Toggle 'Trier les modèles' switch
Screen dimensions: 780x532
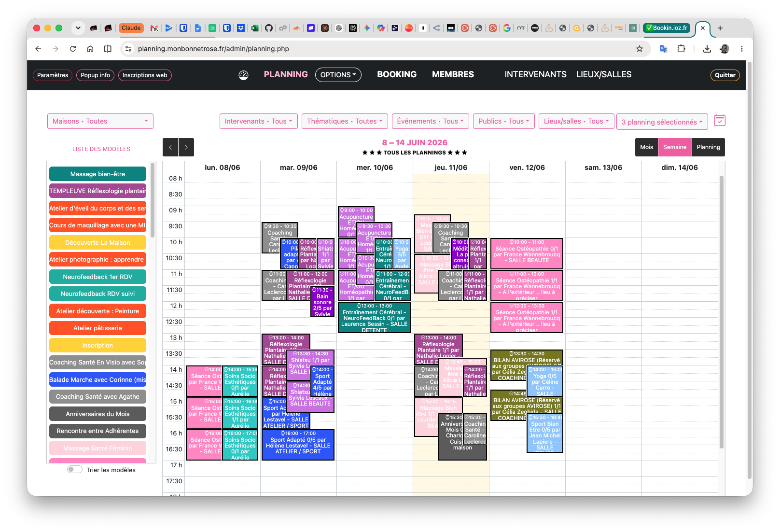75,470
